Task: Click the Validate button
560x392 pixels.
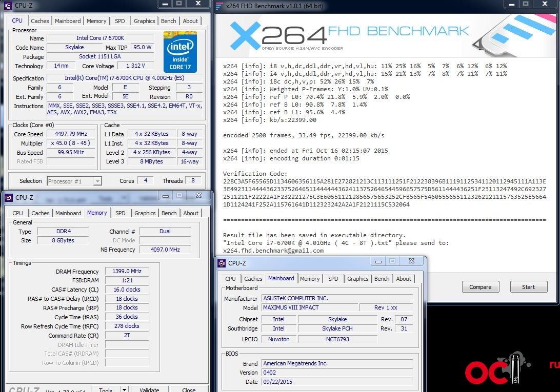Action: pyautogui.click(x=149, y=390)
